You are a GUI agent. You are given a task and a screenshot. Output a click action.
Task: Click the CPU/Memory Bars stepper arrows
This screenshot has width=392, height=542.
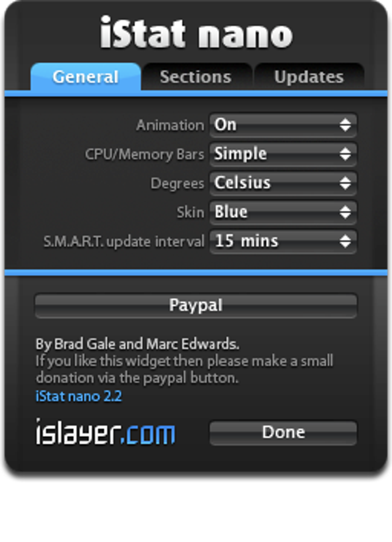click(x=345, y=154)
